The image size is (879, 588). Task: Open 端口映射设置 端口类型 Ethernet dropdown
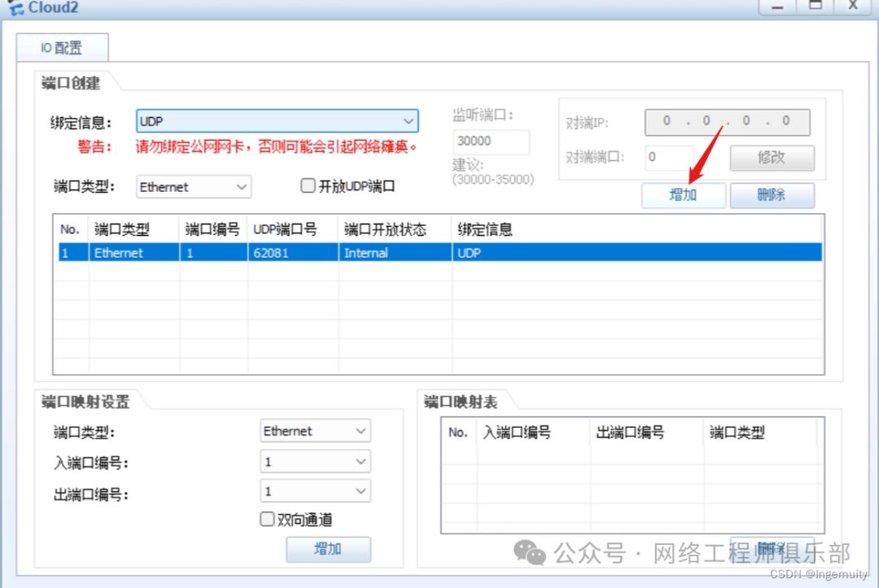tap(315, 431)
